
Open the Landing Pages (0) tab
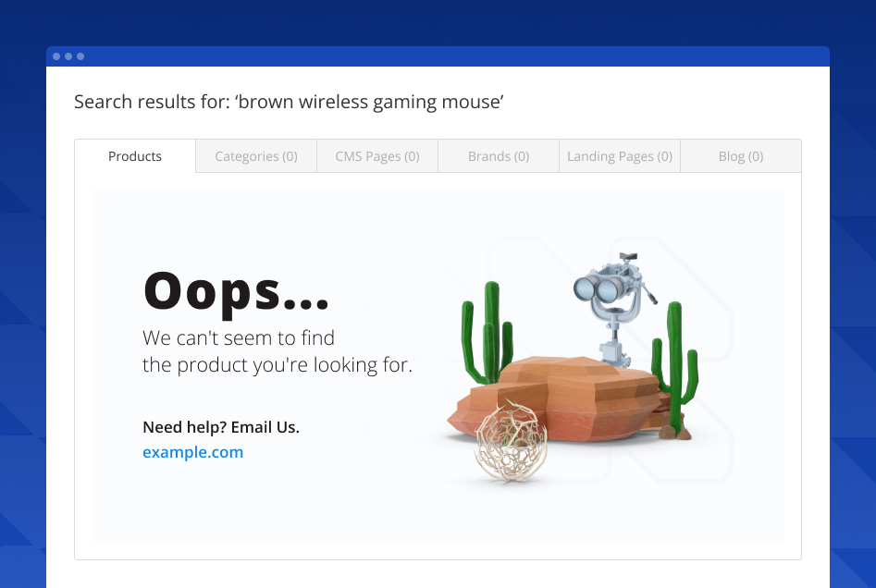point(620,156)
